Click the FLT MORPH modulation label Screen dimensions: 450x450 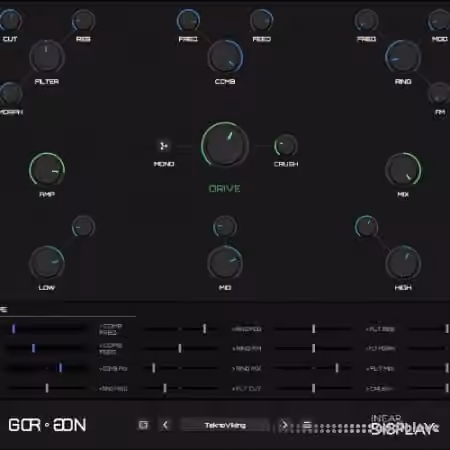coord(381,349)
